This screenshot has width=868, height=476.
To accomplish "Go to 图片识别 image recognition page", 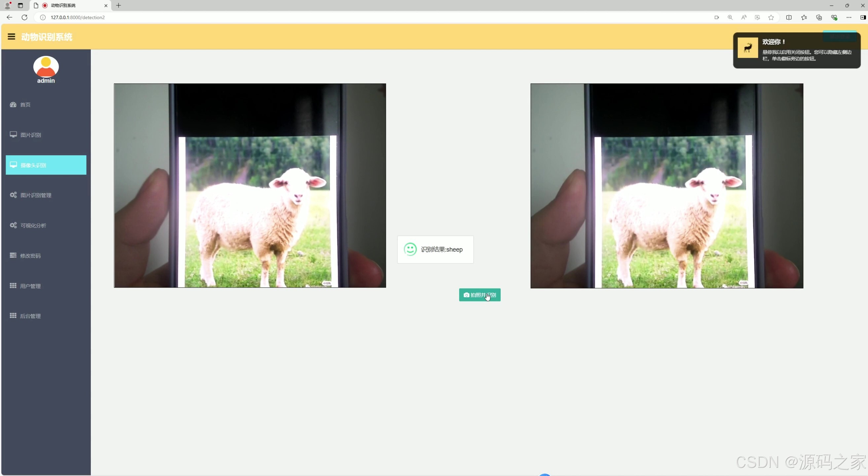I will pyautogui.click(x=30, y=135).
